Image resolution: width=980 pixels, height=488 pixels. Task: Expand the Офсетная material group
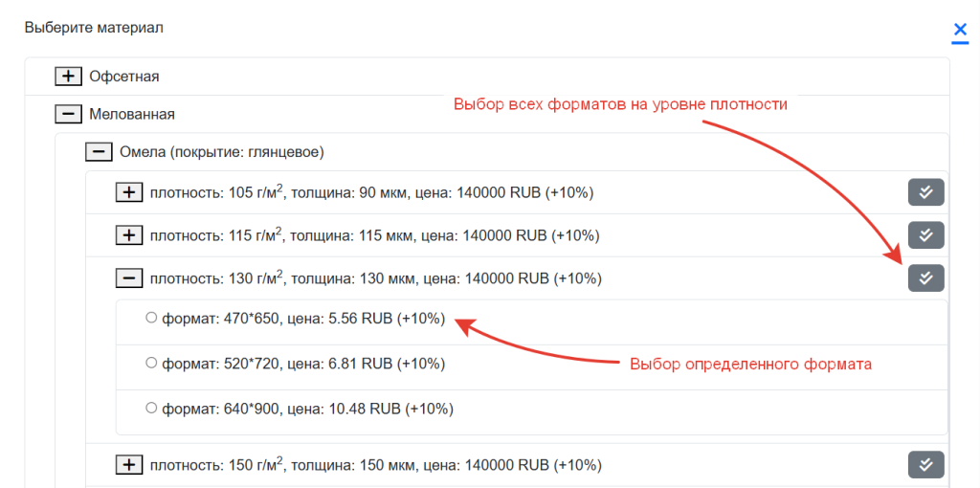[68, 76]
